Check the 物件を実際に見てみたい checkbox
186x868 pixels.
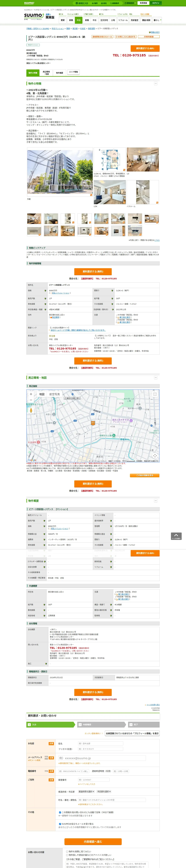pos(67,851)
